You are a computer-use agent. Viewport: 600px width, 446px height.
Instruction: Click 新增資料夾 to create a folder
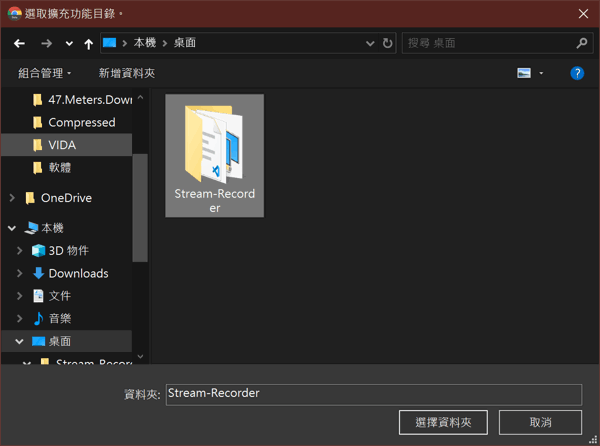coord(127,73)
